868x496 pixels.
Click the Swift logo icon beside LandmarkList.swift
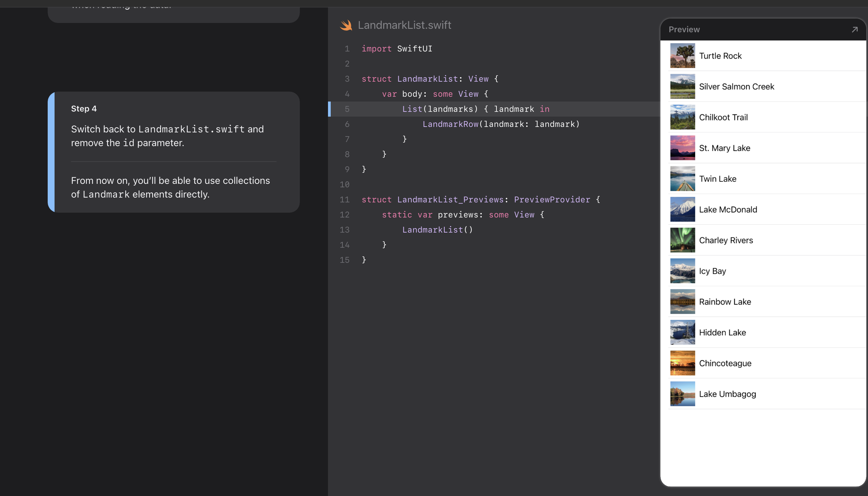(x=346, y=25)
